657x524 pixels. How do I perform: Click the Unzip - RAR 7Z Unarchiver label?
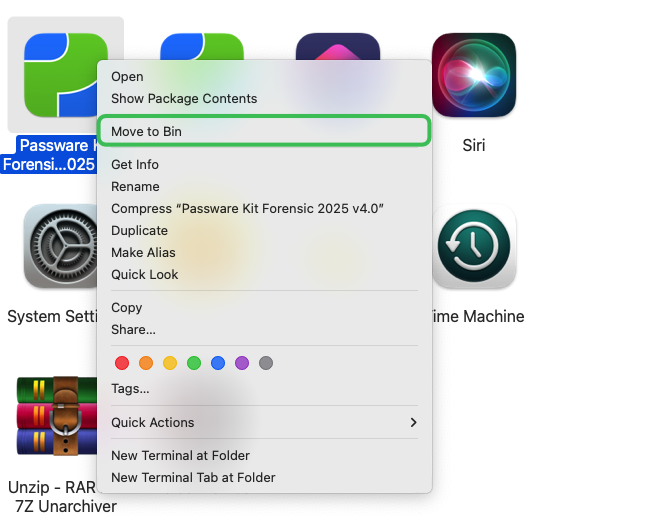(62, 497)
